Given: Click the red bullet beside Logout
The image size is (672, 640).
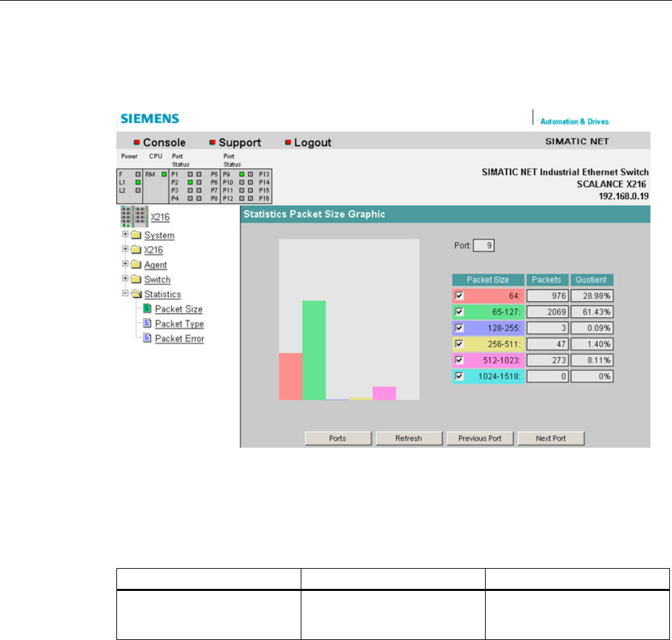Looking at the screenshot, I should (x=288, y=143).
